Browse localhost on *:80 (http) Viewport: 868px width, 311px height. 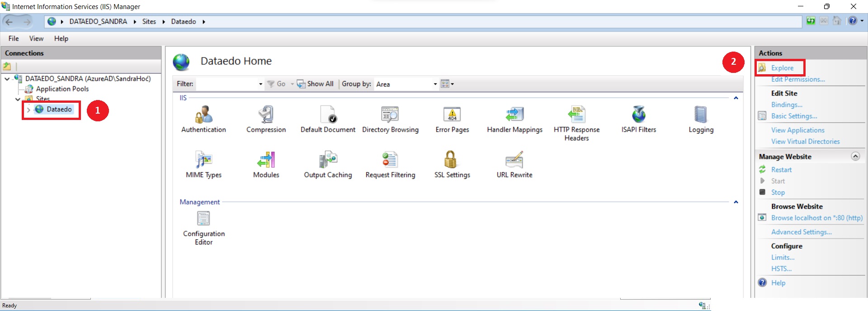coord(816,218)
